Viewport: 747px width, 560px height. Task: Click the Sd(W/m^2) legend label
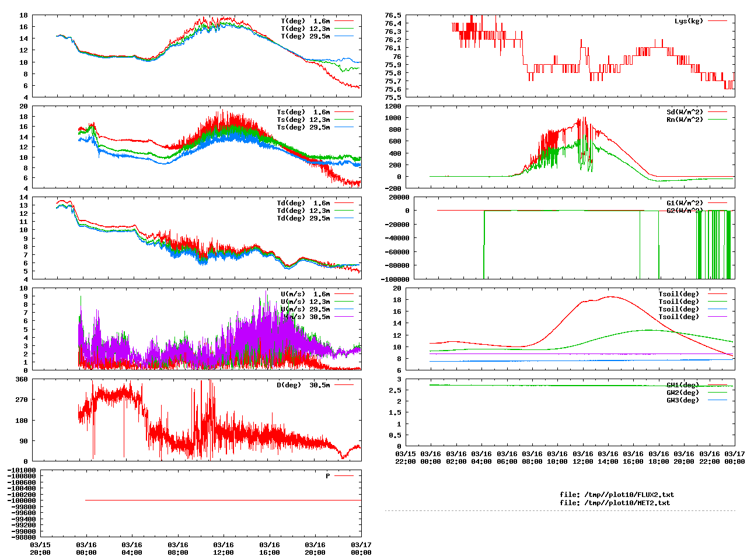(x=685, y=112)
